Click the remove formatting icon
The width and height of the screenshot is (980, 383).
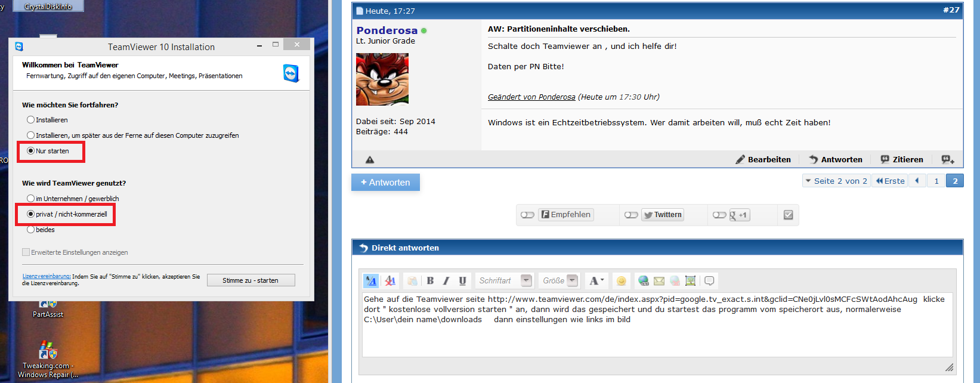click(390, 280)
